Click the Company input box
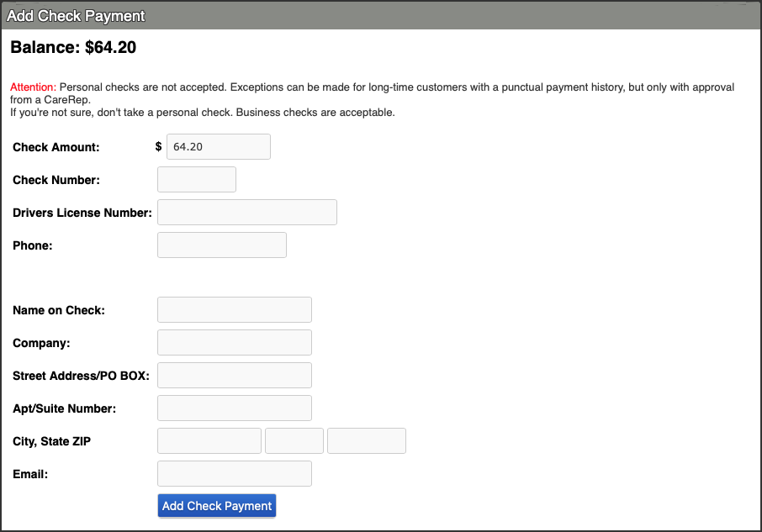Image resolution: width=762 pixels, height=532 pixels. point(235,343)
